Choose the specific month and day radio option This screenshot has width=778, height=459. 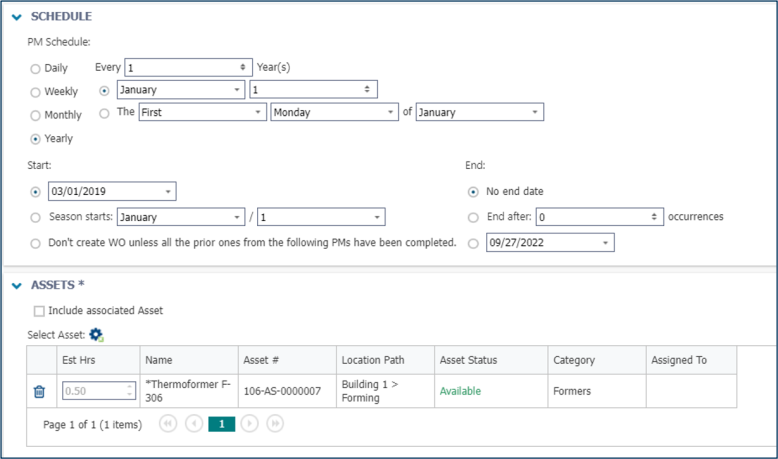pyautogui.click(x=104, y=91)
